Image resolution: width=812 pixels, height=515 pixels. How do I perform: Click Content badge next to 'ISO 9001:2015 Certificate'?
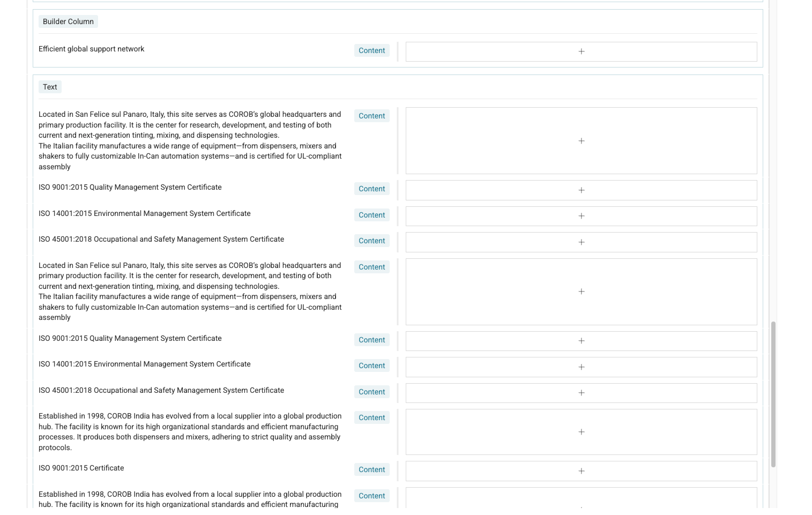371,469
